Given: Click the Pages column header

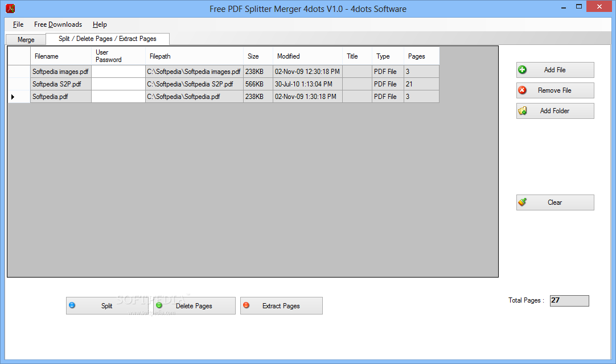Looking at the screenshot, I should pyautogui.click(x=421, y=56).
